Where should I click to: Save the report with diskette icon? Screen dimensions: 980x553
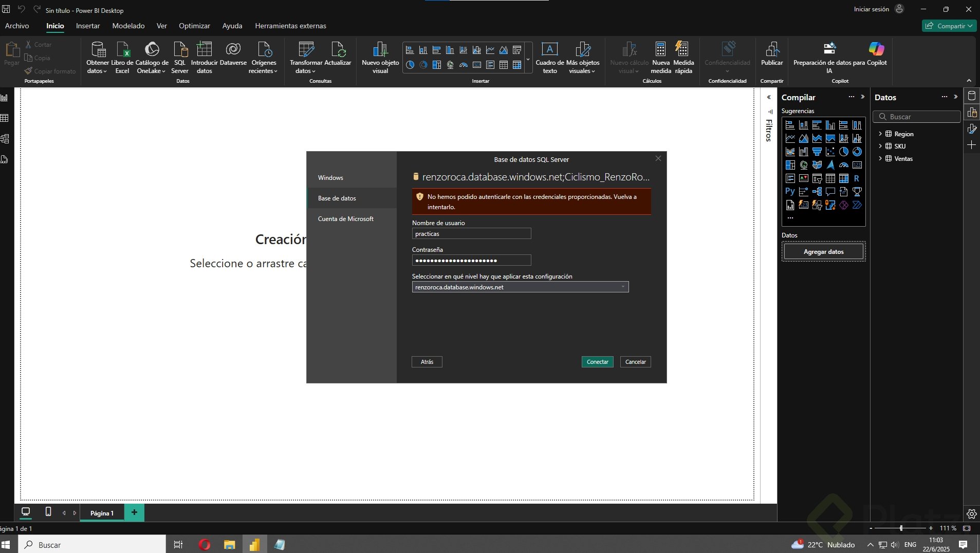[6, 9]
